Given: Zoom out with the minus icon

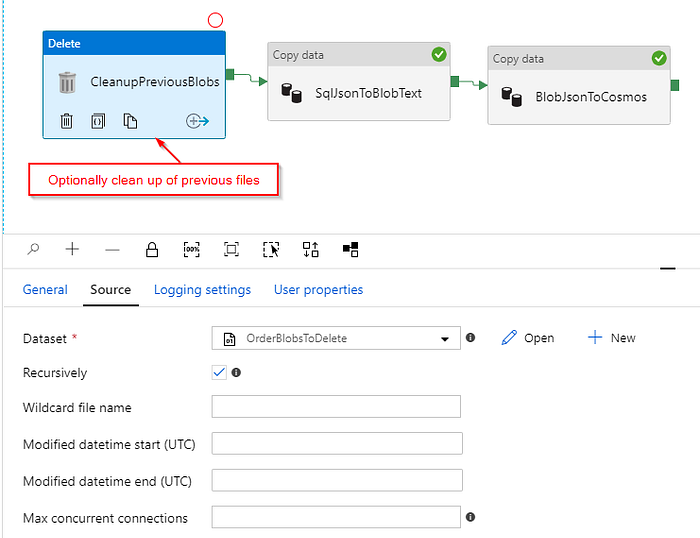Looking at the screenshot, I should click(x=112, y=250).
